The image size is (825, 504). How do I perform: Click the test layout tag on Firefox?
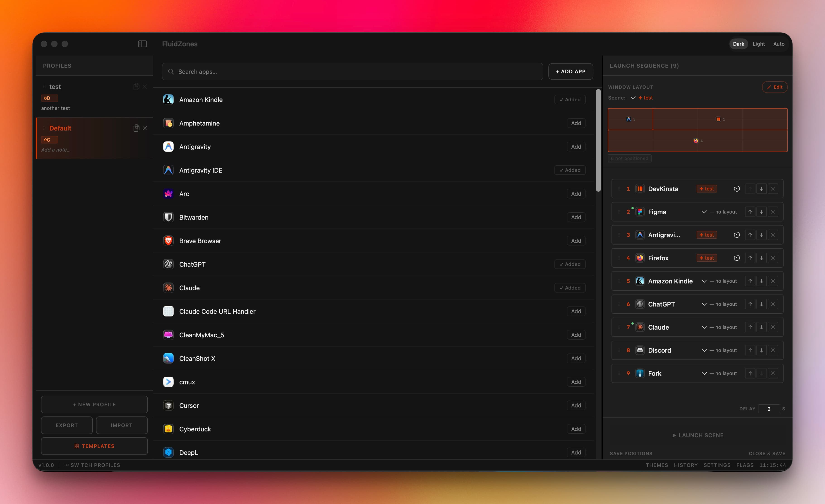coord(706,258)
